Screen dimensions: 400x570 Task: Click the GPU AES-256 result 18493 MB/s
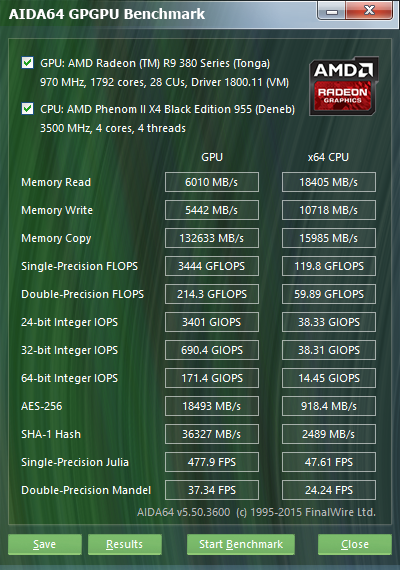point(212,406)
